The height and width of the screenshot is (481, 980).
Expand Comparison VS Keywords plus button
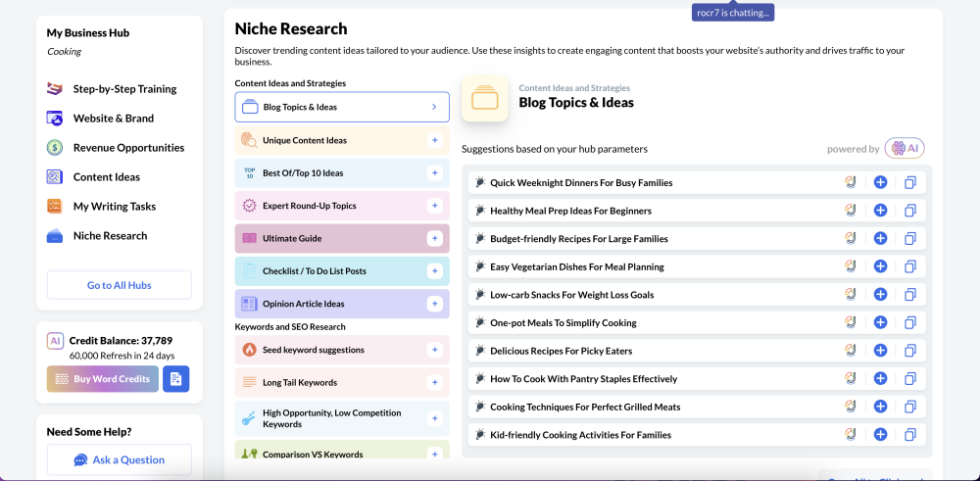(x=434, y=455)
